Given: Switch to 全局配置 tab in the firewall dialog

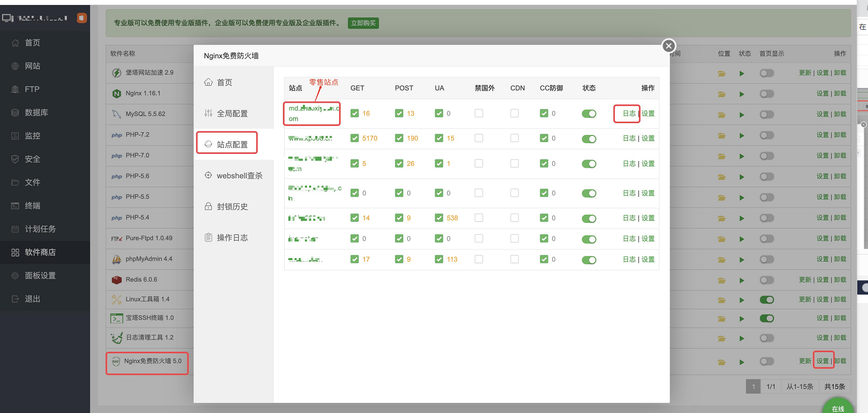Looking at the screenshot, I should pos(226,113).
